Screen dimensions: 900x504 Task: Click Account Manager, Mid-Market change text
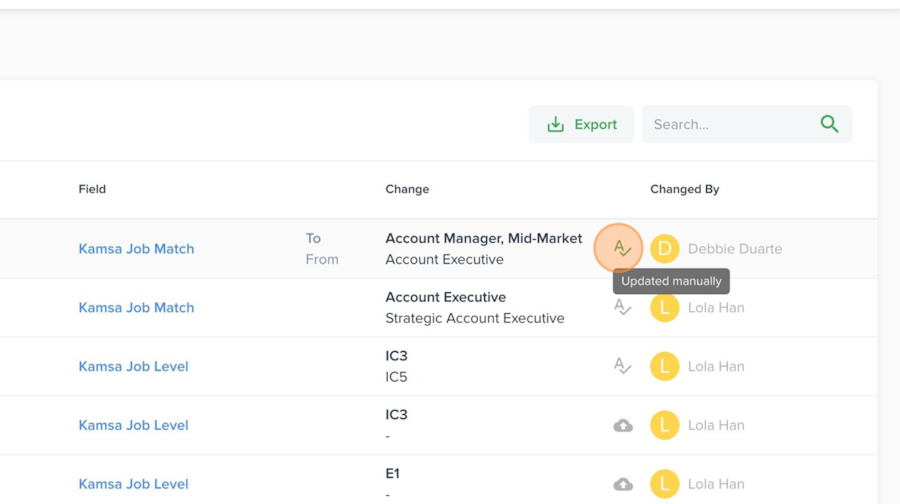[x=483, y=239]
